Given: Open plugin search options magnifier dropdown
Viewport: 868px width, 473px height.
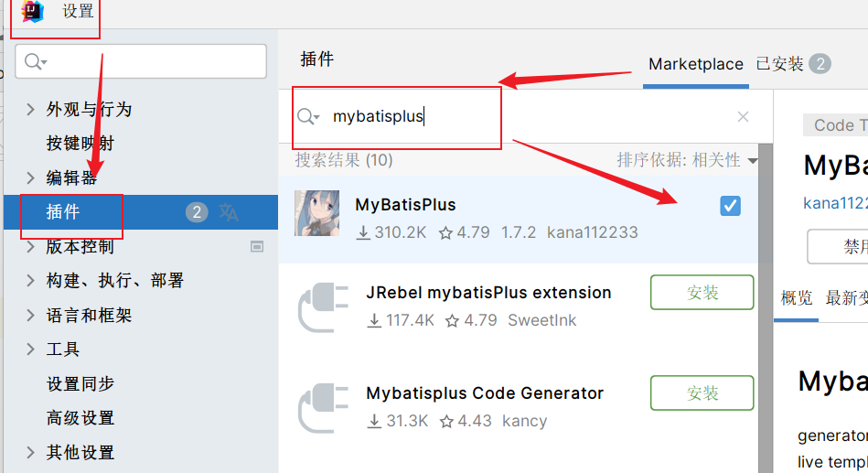Looking at the screenshot, I should click(308, 116).
